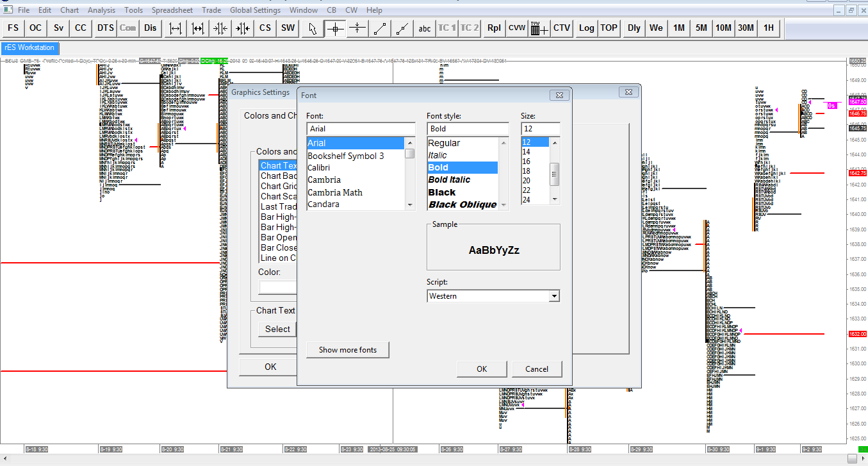Click the Rpl replay toolbar button
868x466 pixels.
coord(494,28)
